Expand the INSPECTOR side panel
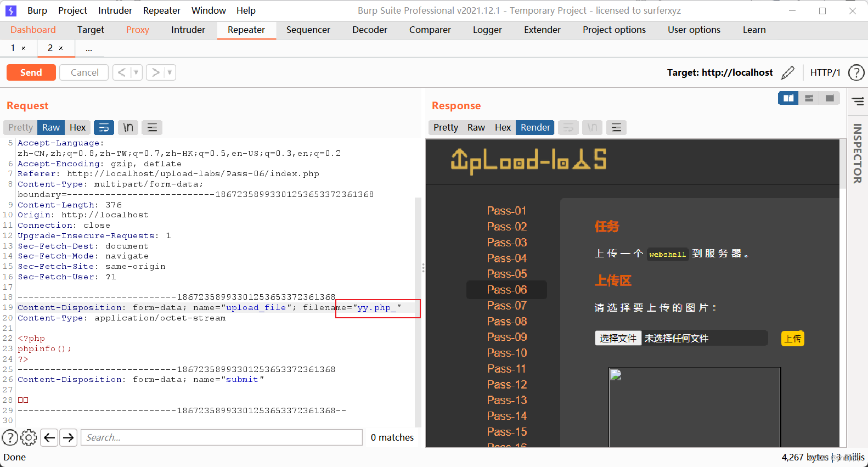Image resolution: width=868 pixels, height=467 pixels. [858, 154]
